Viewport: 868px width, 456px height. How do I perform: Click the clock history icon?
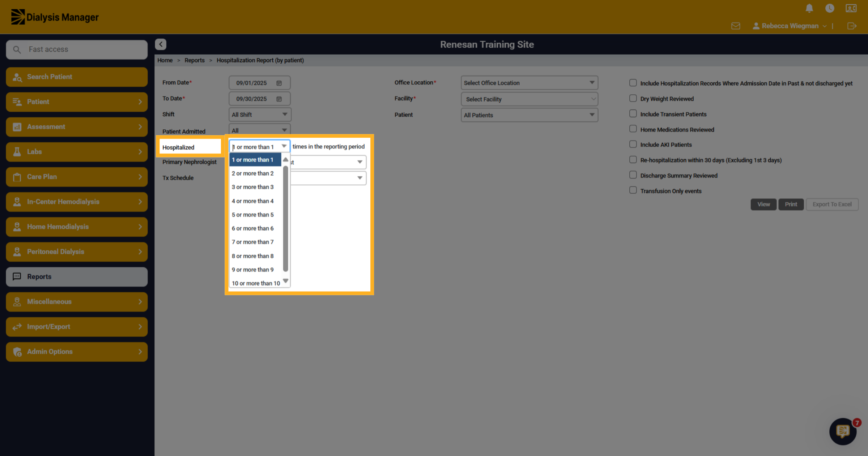[x=830, y=8]
